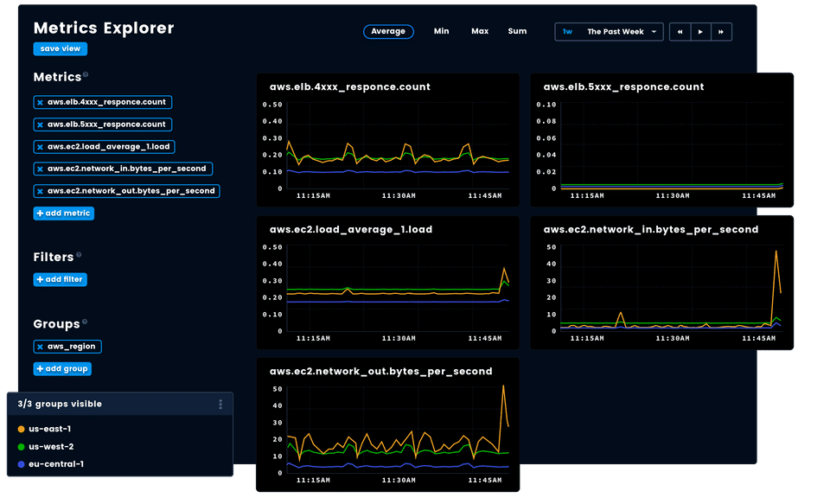The width and height of the screenshot is (830, 504).
Task: Click the aws.elb.4xxx_responce.count metric tag label
Action: 106,102
